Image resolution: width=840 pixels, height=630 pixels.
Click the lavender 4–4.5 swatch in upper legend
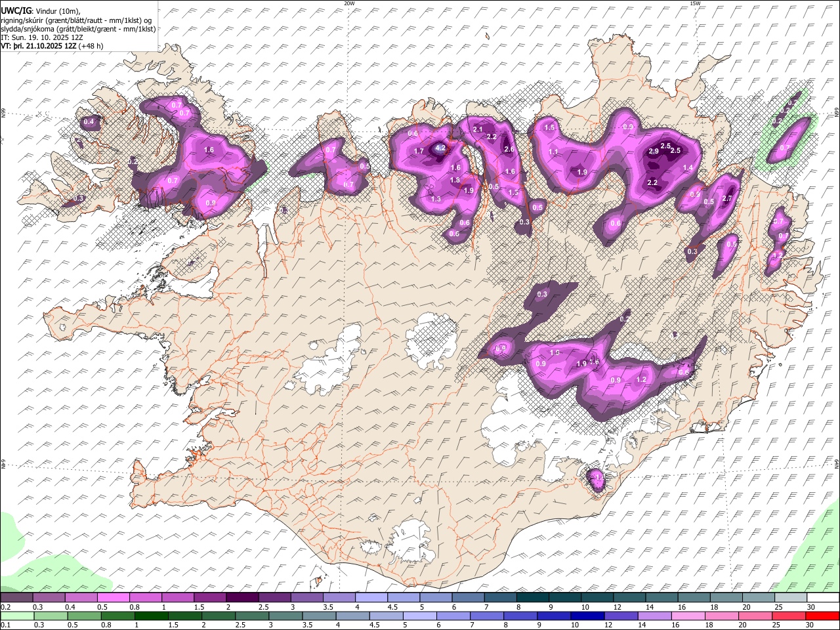371,597
